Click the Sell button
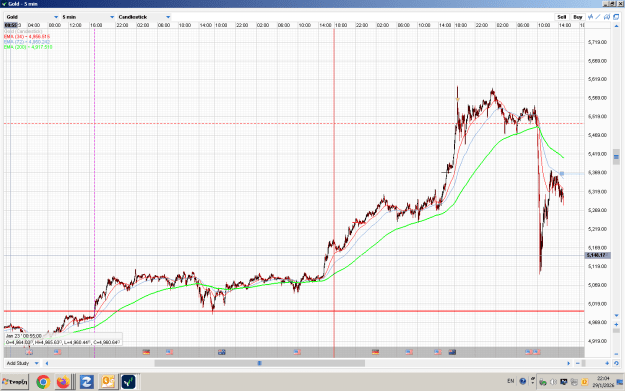This screenshot has width=625, height=391. (562, 17)
